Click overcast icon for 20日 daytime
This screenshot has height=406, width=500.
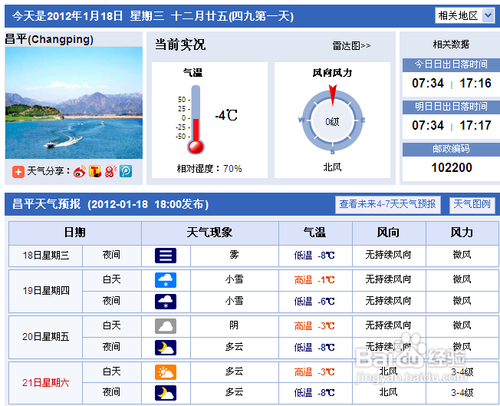(166, 326)
